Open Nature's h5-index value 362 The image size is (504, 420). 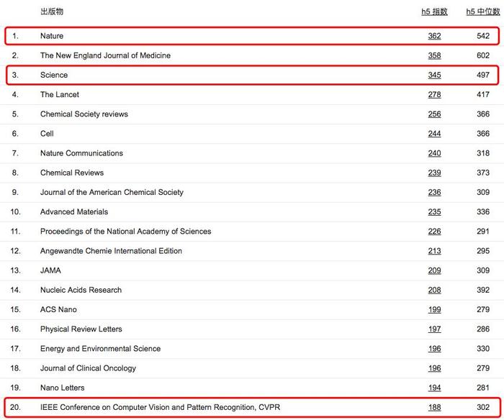(x=434, y=36)
